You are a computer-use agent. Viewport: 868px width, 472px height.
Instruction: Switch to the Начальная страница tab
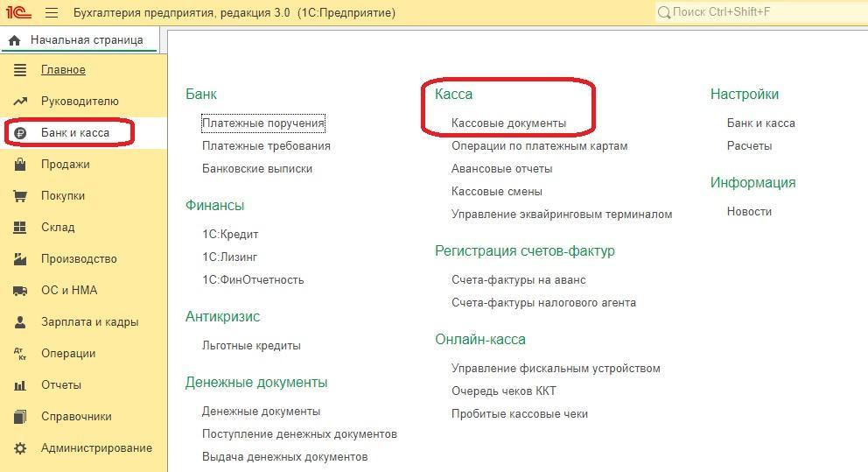click(85, 40)
